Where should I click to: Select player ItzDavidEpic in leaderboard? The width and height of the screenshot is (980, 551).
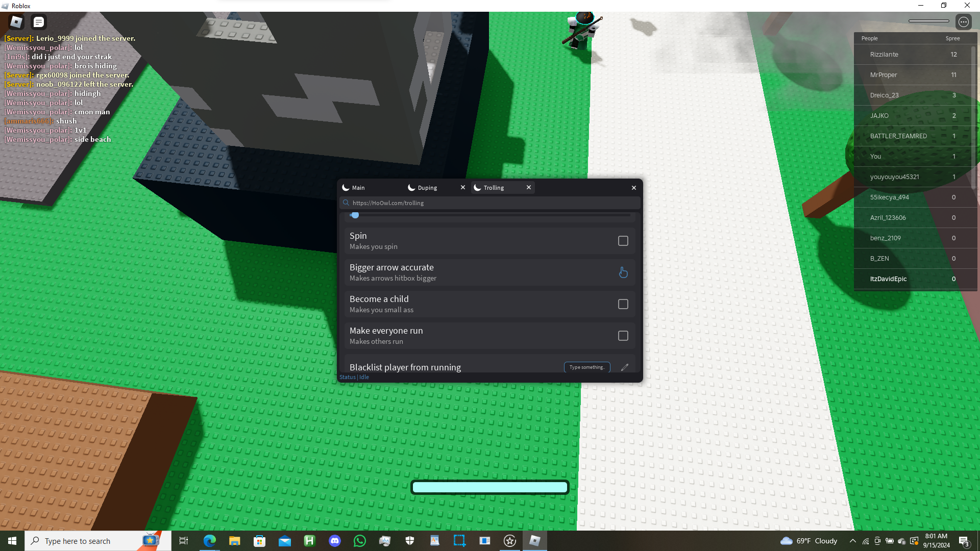[913, 279]
